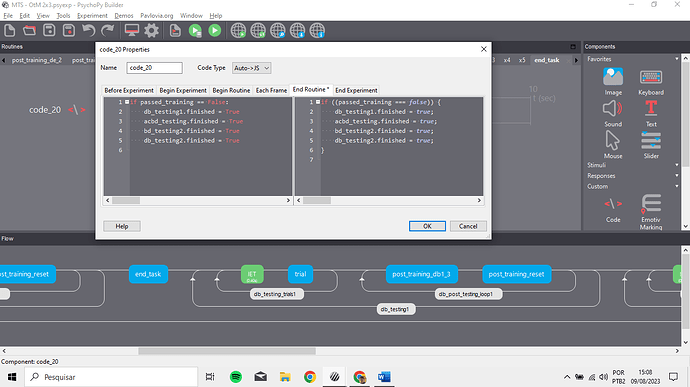Select the trial routine in Flow
Viewport: 690px width, 387px height.
tap(301, 274)
